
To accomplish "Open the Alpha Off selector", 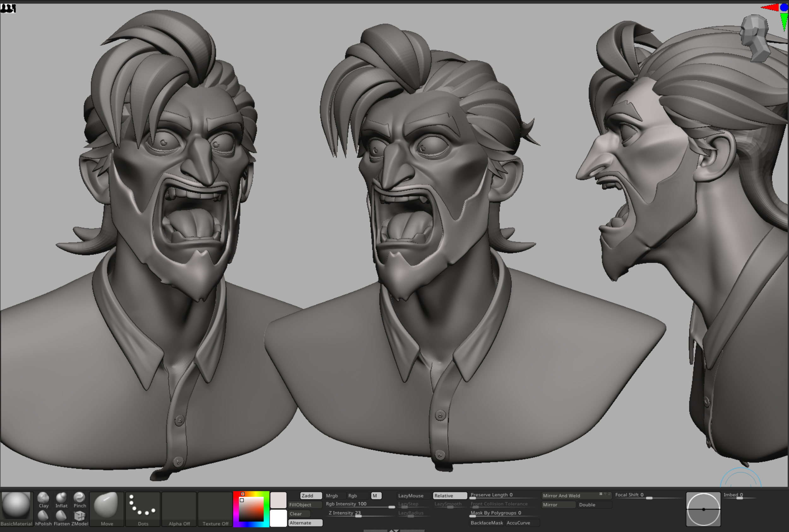I will pyautogui.click(x=179, y=509).
